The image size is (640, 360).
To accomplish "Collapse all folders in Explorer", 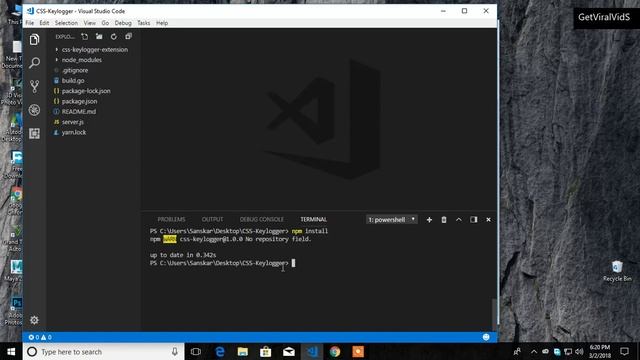I will click(129, 37).
